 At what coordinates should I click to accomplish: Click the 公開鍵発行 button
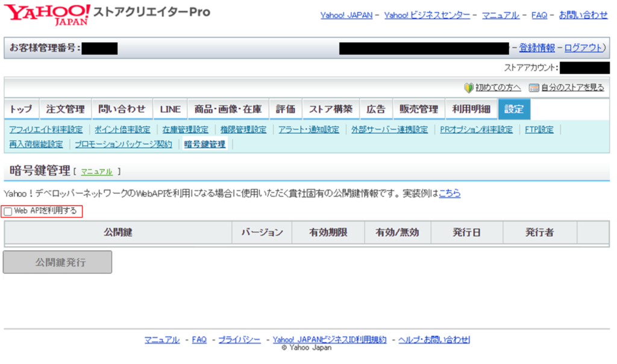tap(58, 262)
